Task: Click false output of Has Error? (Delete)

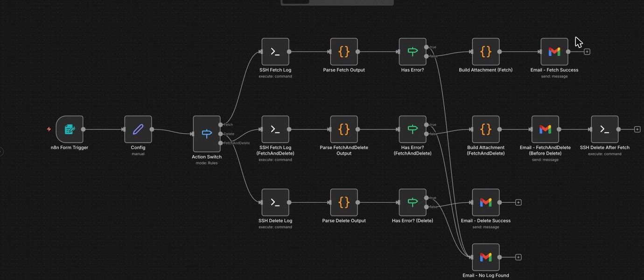Action: [x=427, y=207]
